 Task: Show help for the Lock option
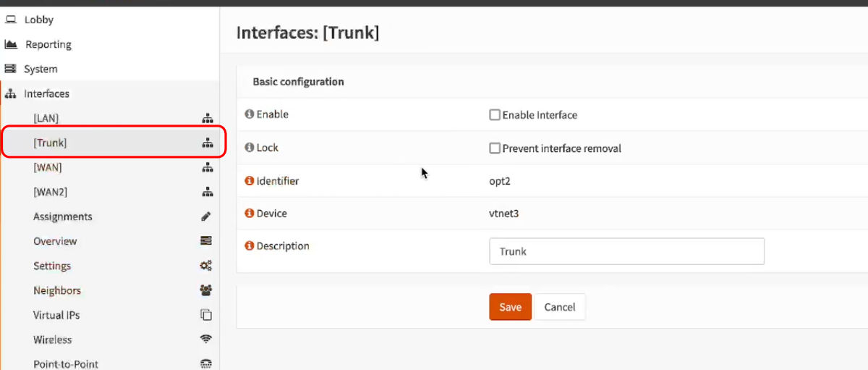click(250, 148)
